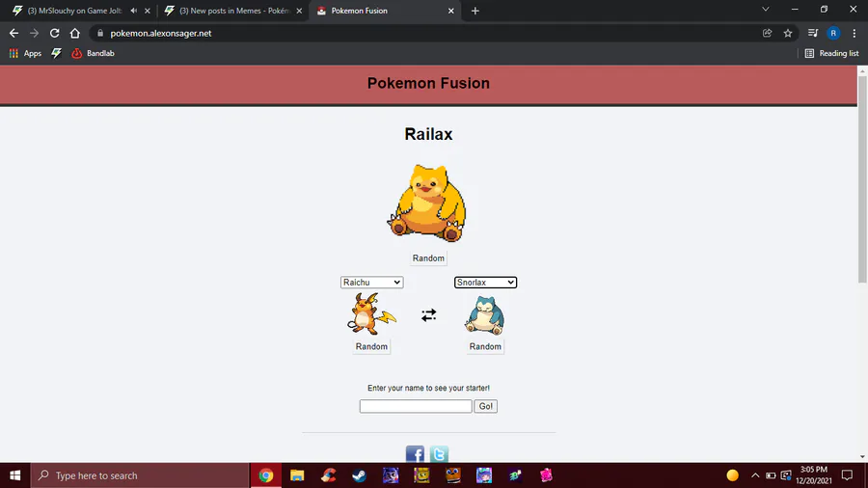Click the 'Enter your name to see your starter!' text
The width and height of the screenshot is (868, 488).
pos(428,388)
